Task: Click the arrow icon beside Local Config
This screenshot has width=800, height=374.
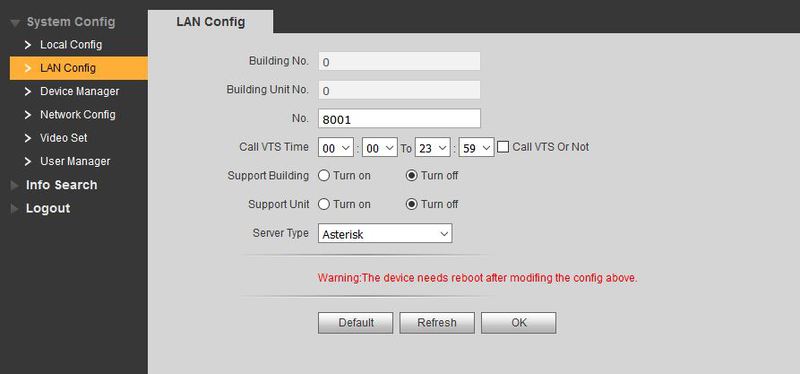Action: click(28, 45)
